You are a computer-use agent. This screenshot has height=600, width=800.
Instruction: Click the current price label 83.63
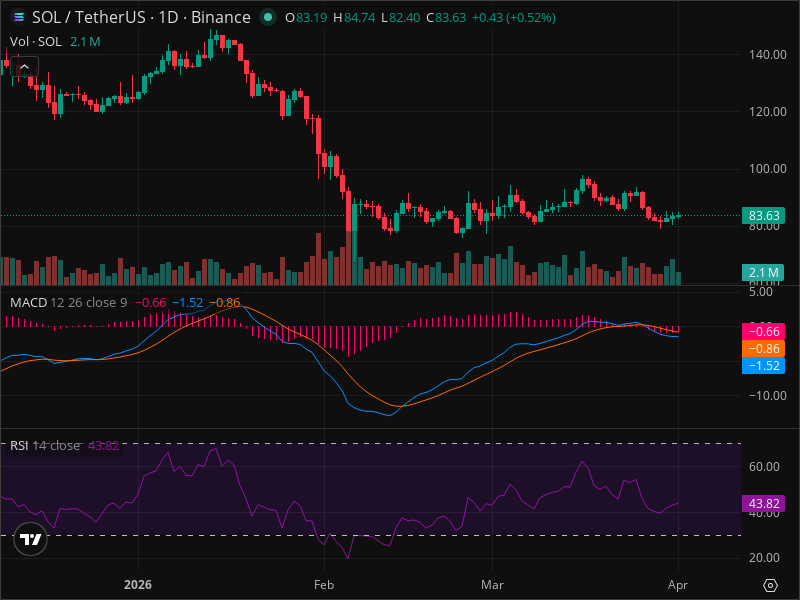click(763, 215)
